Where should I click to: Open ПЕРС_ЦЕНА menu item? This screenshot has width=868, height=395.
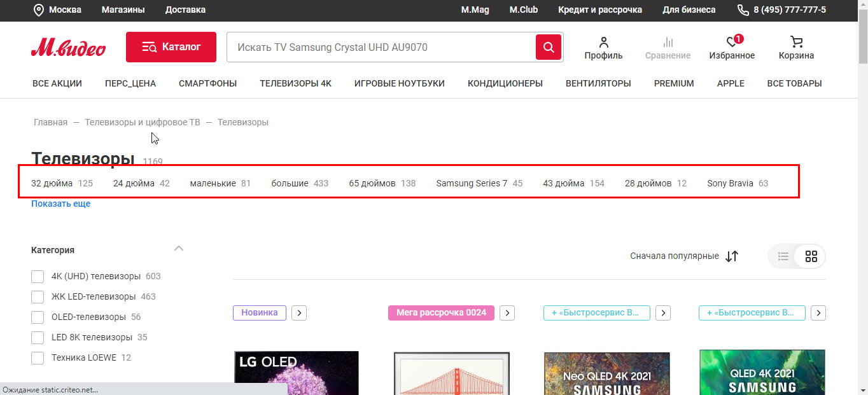coord(130,83)
